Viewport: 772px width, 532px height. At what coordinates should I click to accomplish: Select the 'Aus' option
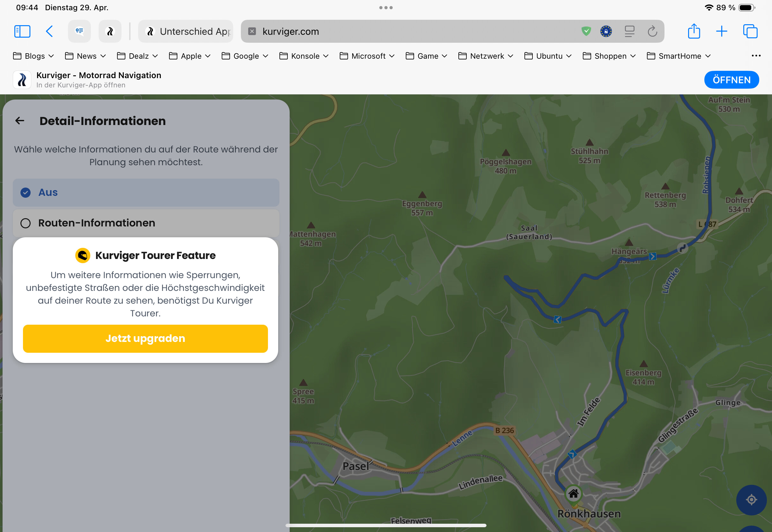click(x=146, y=192)
